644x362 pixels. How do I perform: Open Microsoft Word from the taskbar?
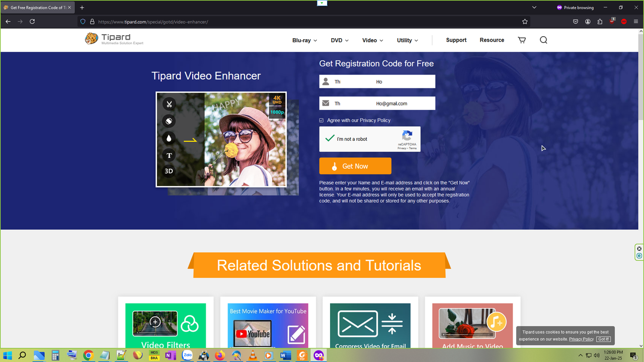(285, 355)
